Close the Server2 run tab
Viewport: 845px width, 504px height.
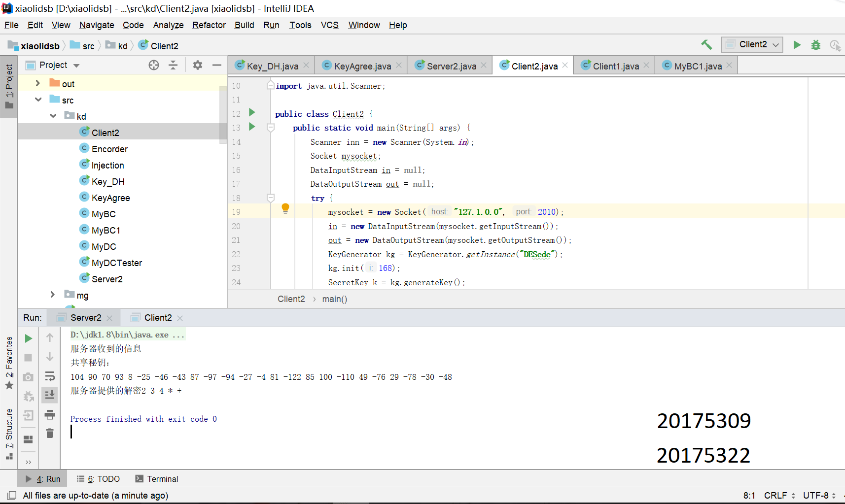(109, 318)
